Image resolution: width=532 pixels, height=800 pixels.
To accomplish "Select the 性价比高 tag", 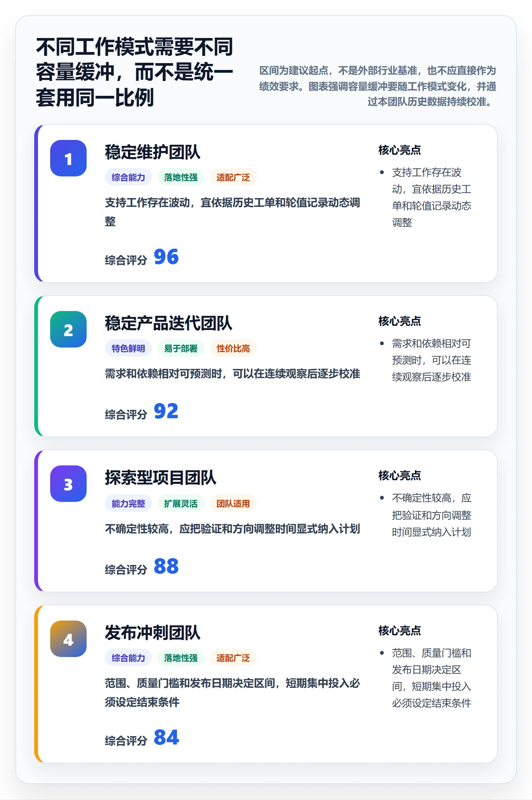I will pos(233,348).
